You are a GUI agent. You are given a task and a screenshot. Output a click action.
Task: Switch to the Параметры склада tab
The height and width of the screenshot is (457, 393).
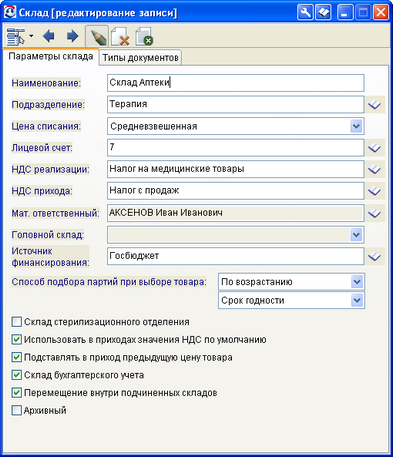51,57
